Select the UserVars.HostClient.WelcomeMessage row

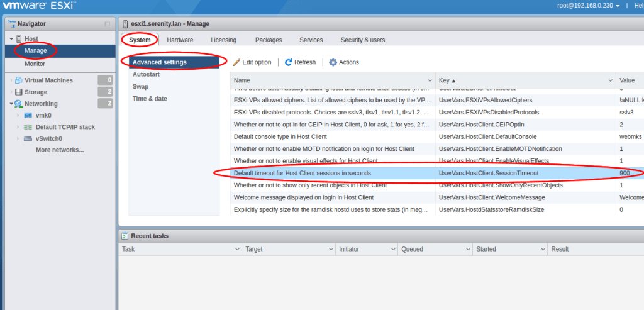coord(437,197)
